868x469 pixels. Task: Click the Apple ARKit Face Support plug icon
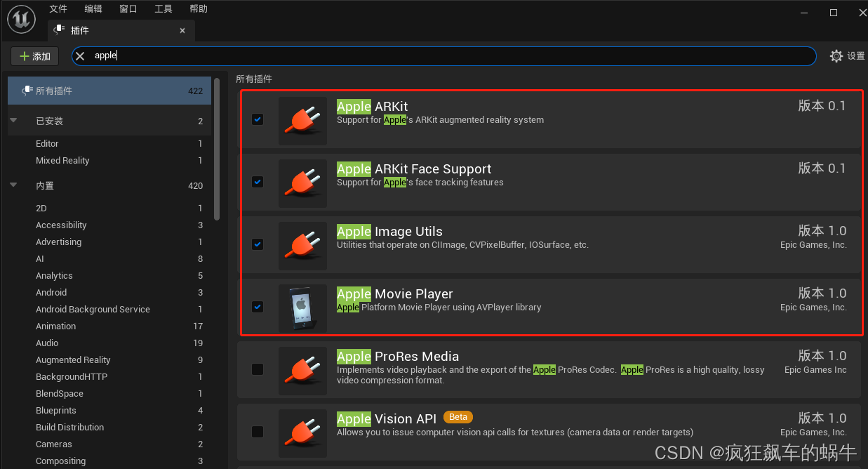[x=302, y=183]
